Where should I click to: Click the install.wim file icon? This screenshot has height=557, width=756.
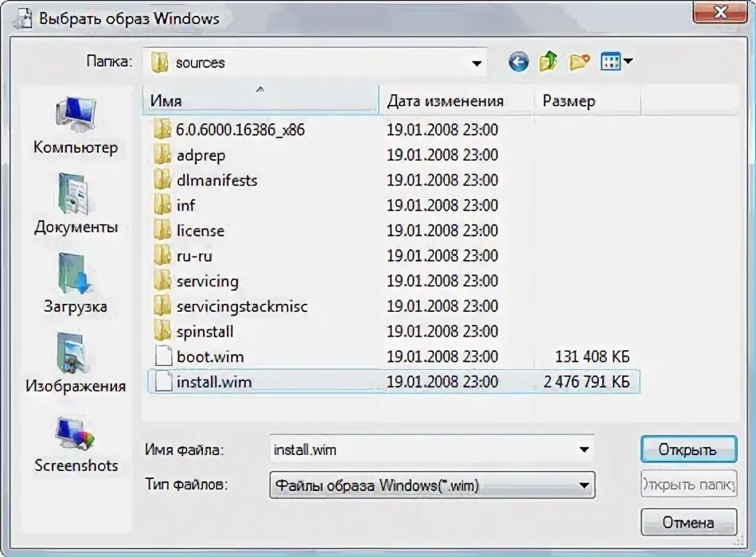(x=163, y=381)
